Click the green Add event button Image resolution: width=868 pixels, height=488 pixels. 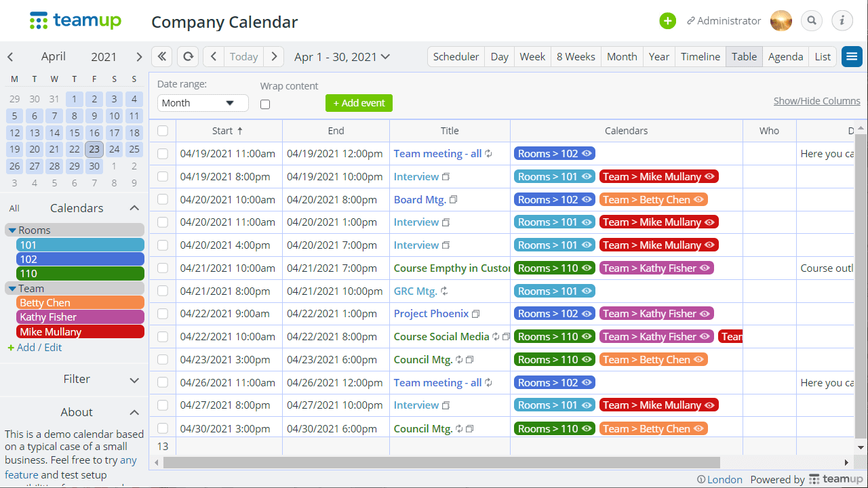359,103
